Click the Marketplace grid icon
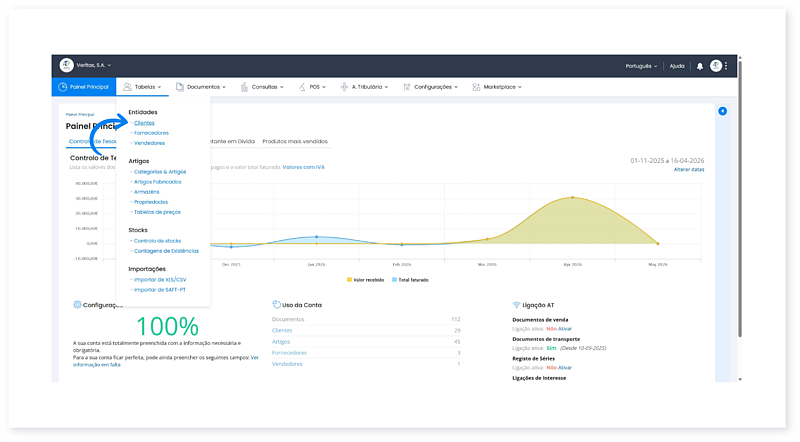Screen dimensions: 800x442 (476, 87)
